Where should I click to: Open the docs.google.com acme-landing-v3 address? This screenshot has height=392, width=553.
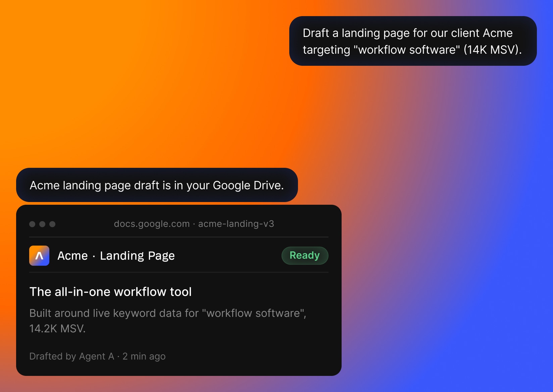pyautogui.click(x=194, y=224)
